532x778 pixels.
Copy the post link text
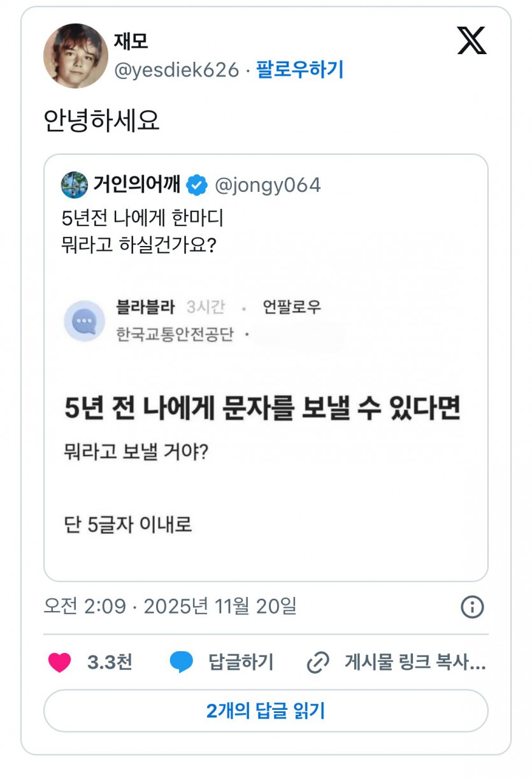click(x=415, y=663)
